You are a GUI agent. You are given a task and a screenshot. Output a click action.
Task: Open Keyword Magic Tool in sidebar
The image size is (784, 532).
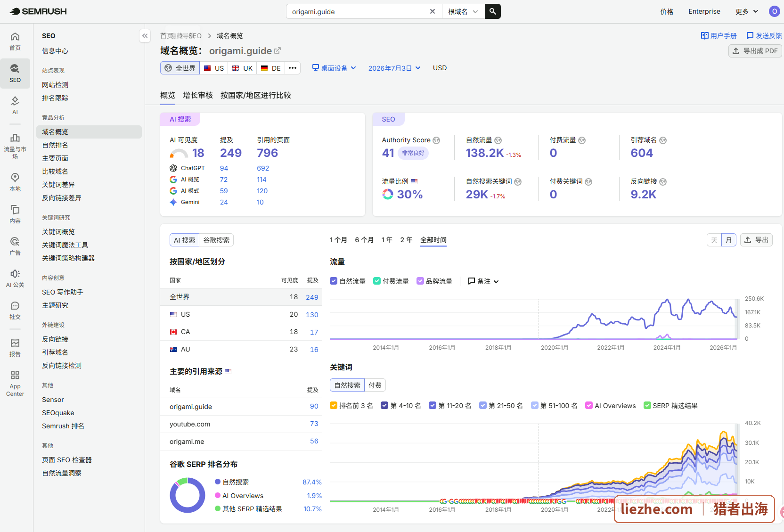tap(65, 245)
